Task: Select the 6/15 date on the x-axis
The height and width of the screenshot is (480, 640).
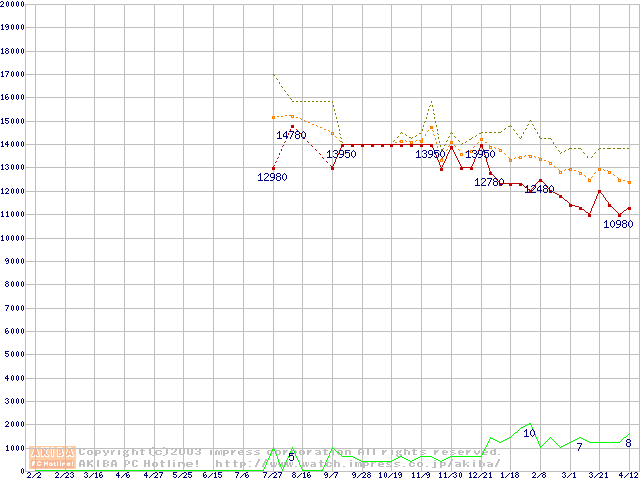Action: point(212,475)
